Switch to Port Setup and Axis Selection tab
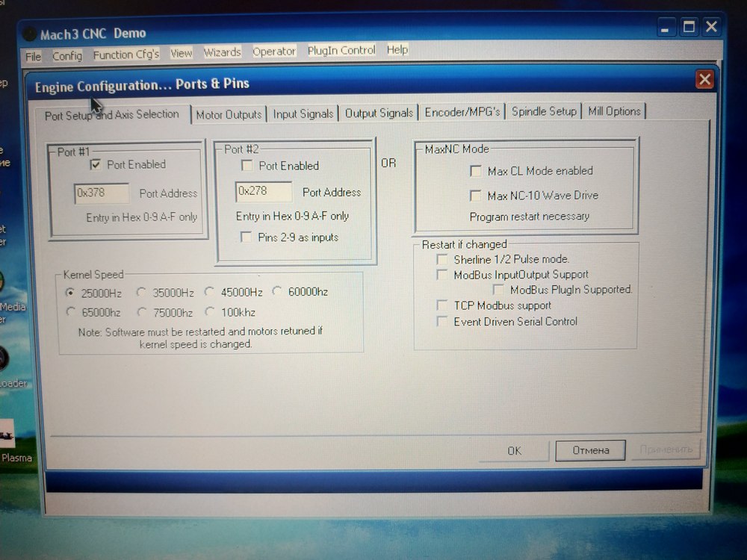 pos(112,115)
